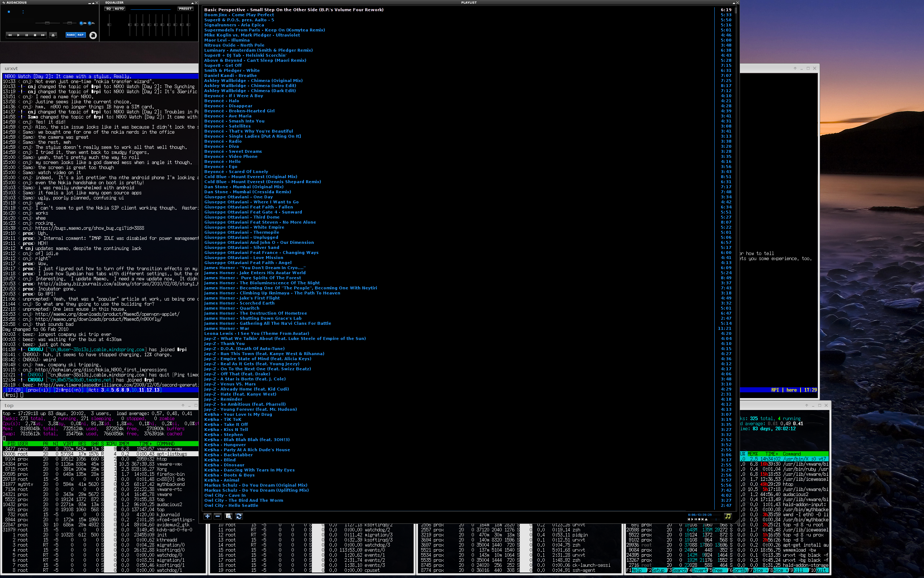
Task: Enable the equalizer EQ button
Action: coord(109,9)
